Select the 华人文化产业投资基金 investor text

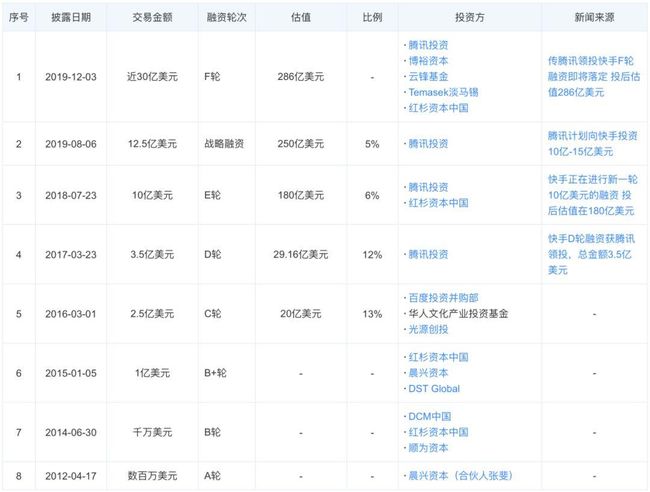coord(458,314)
